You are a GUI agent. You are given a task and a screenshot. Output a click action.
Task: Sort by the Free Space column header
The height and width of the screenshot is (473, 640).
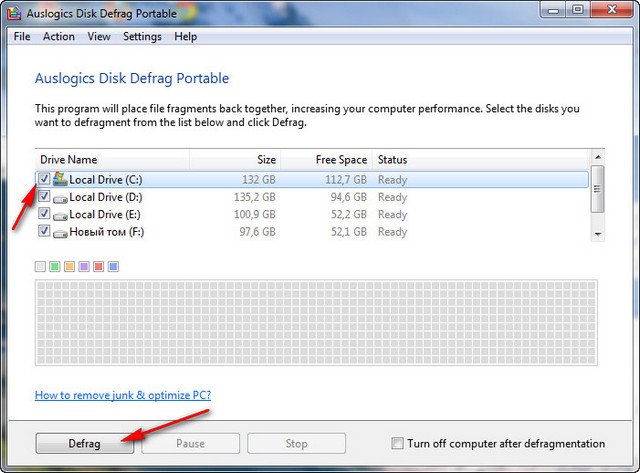pos(327,160)
